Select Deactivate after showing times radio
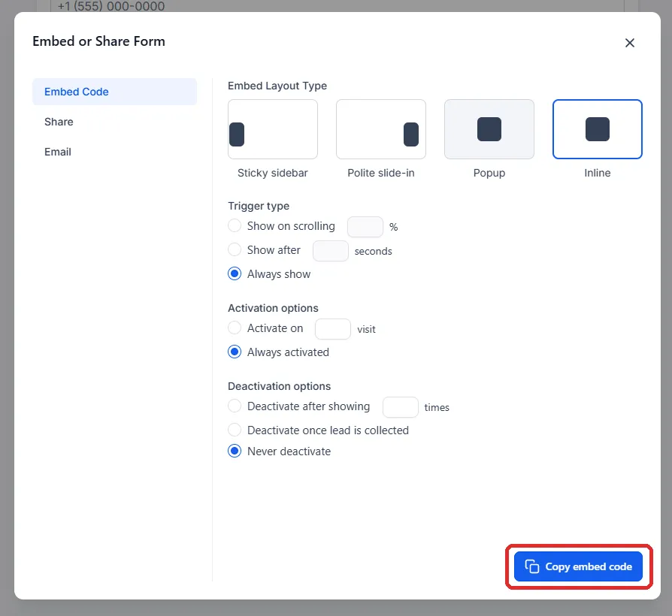The width and height of the screenshot is (672, 616). (x=235, y=406)
